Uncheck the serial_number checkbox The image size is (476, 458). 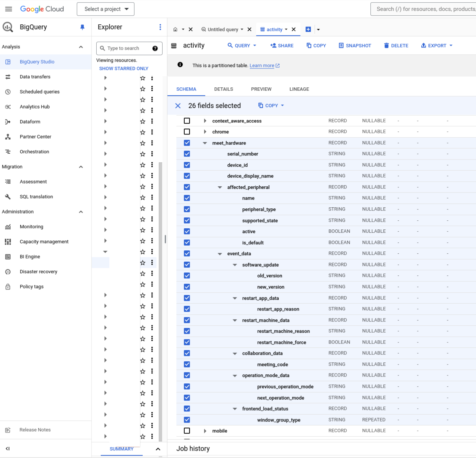(x=187, y=154)
